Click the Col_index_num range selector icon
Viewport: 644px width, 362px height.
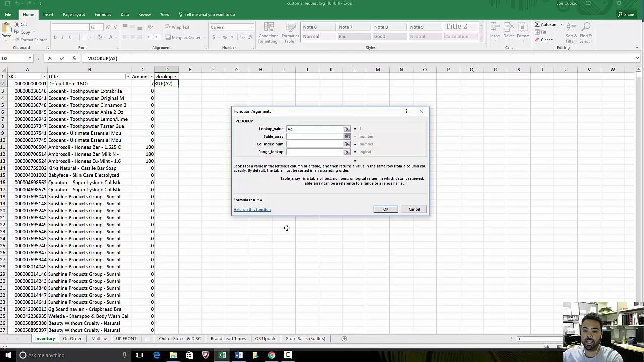point(347,144)
